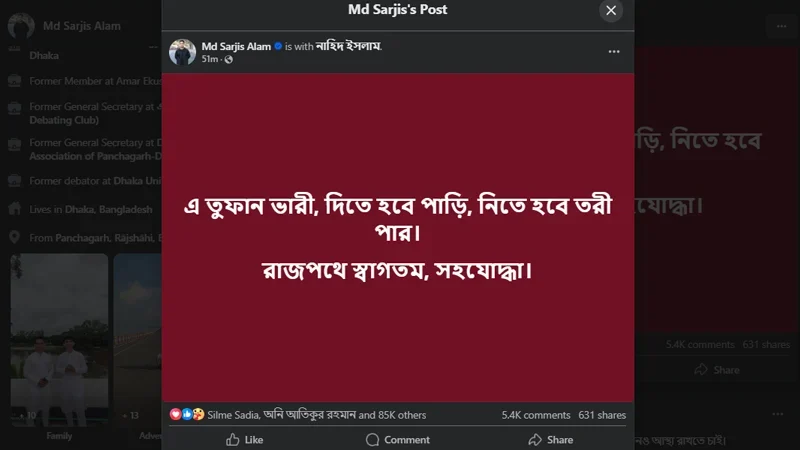Click the red background post image
Viewport: 800px width, 450px height.
coord(398,237)
